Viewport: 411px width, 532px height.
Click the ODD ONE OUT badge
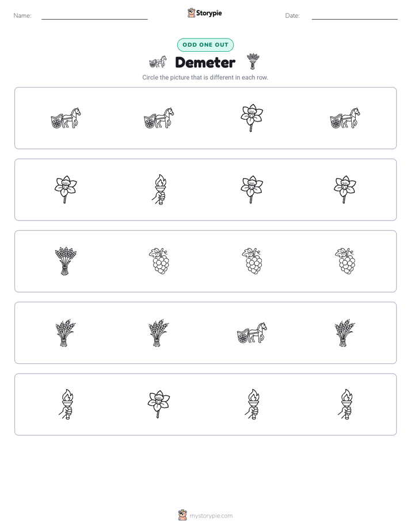click(205, 45)
